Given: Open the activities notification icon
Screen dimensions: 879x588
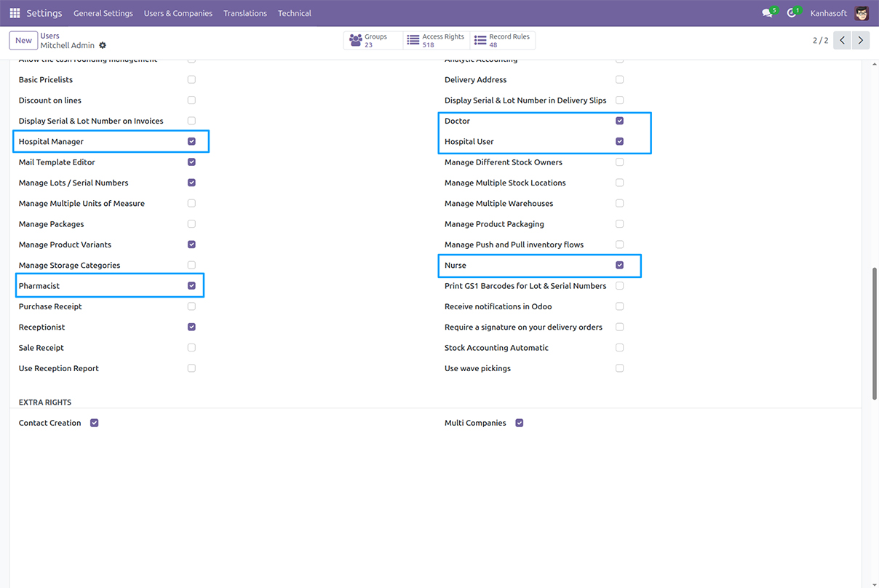Looking at the screenshot, I should (791, 12).
